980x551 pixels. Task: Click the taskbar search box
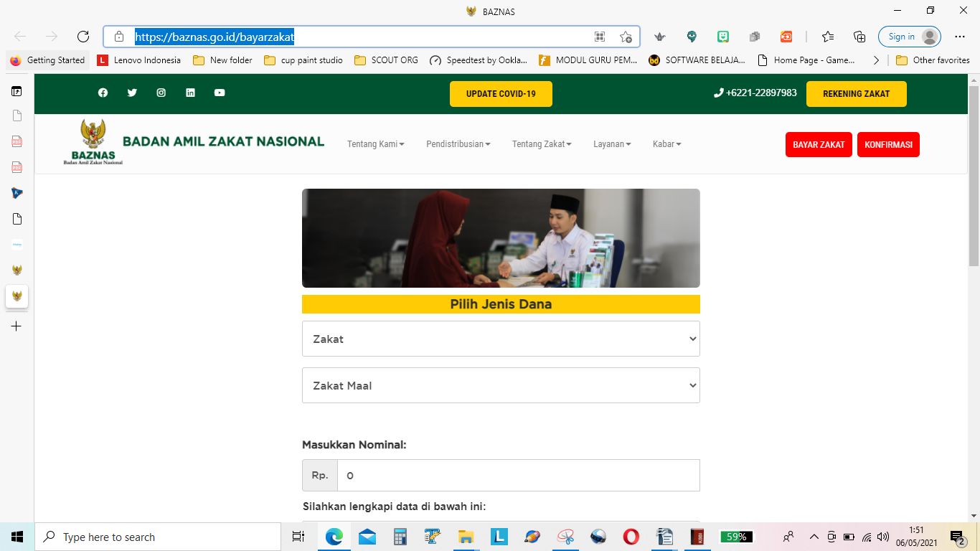(158, 537)
